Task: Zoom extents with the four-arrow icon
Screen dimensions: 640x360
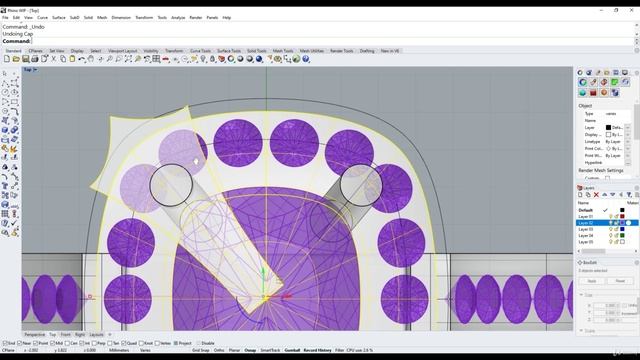Action: 128,59
